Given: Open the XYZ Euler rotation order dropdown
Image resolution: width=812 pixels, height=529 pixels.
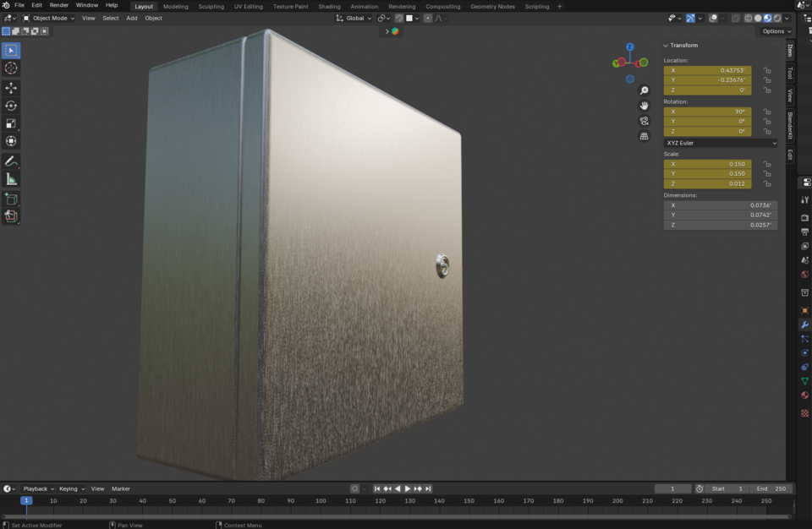Looking at the screenshot, I should point(720,142).
